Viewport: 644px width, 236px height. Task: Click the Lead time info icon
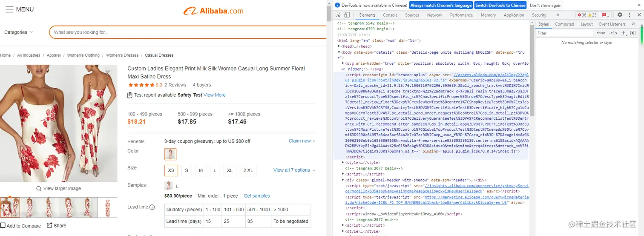tap(152, 207)
